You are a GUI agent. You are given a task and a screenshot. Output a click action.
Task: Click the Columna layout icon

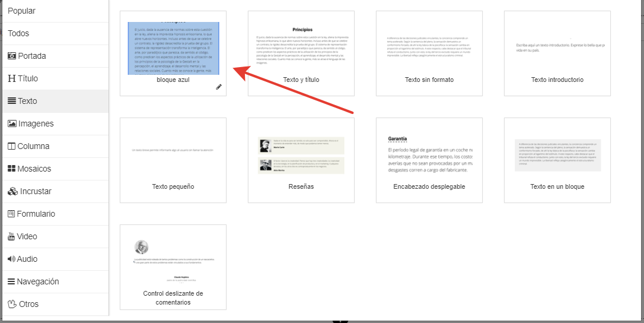pyautogui.click(x=11, y=146)
